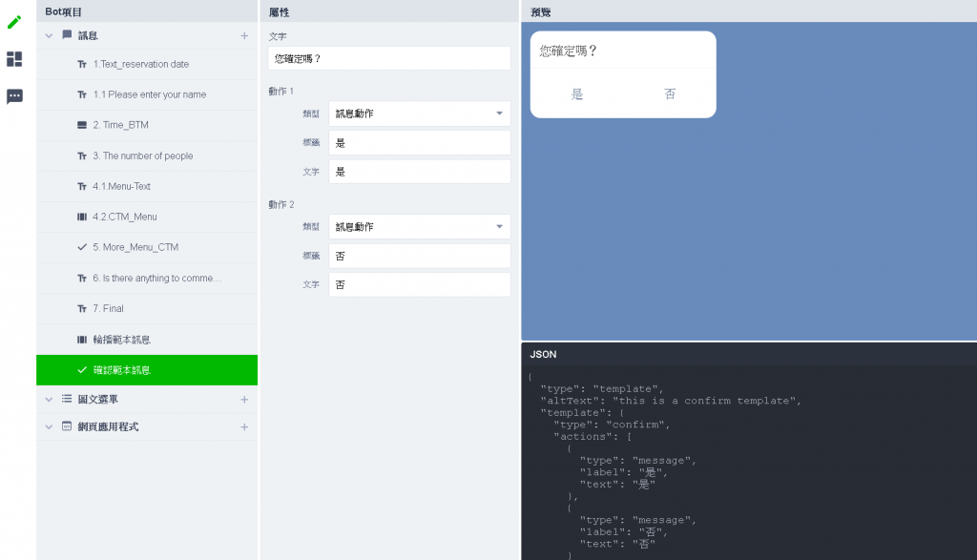
Task: Click "altText" line in JSON
Action: click(671, 401)
